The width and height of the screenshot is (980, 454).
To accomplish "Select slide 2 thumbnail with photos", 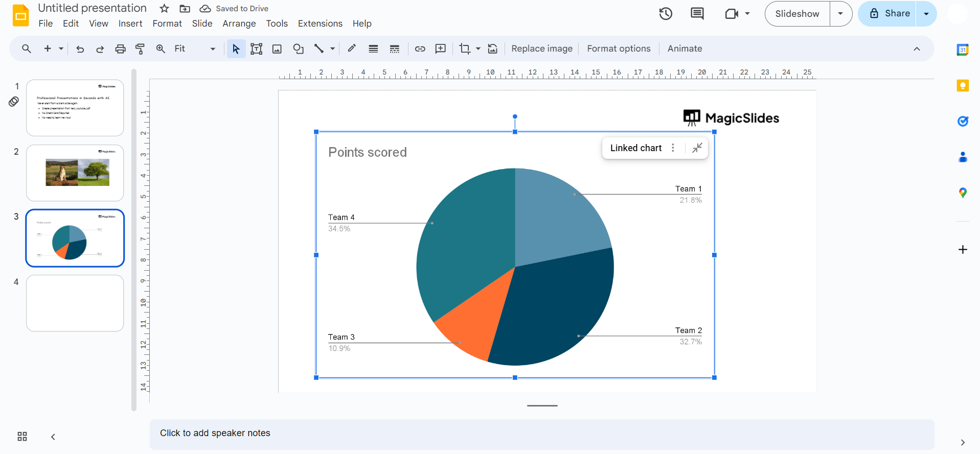I will [x=75, y=173].
